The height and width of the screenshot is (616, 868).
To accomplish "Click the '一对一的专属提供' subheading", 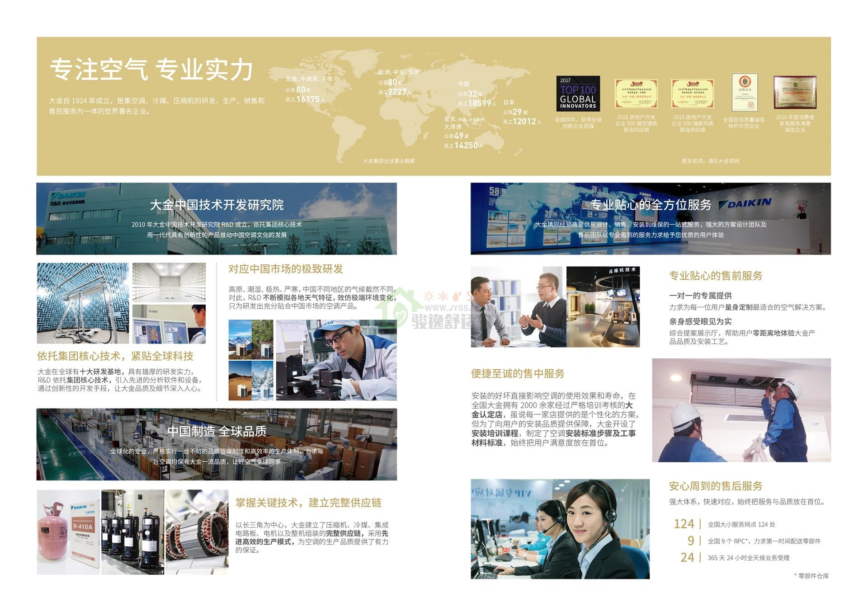I will (x=701, y=296).
